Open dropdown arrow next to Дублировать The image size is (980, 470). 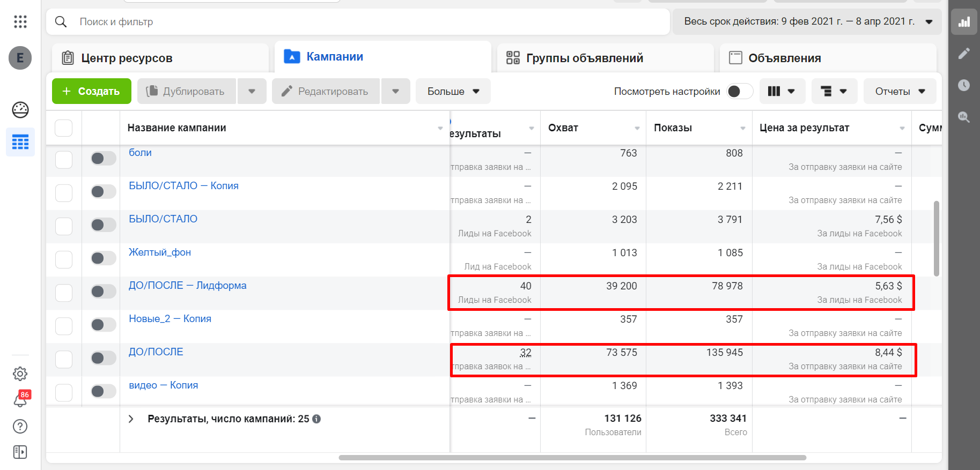tap(252, 91)
